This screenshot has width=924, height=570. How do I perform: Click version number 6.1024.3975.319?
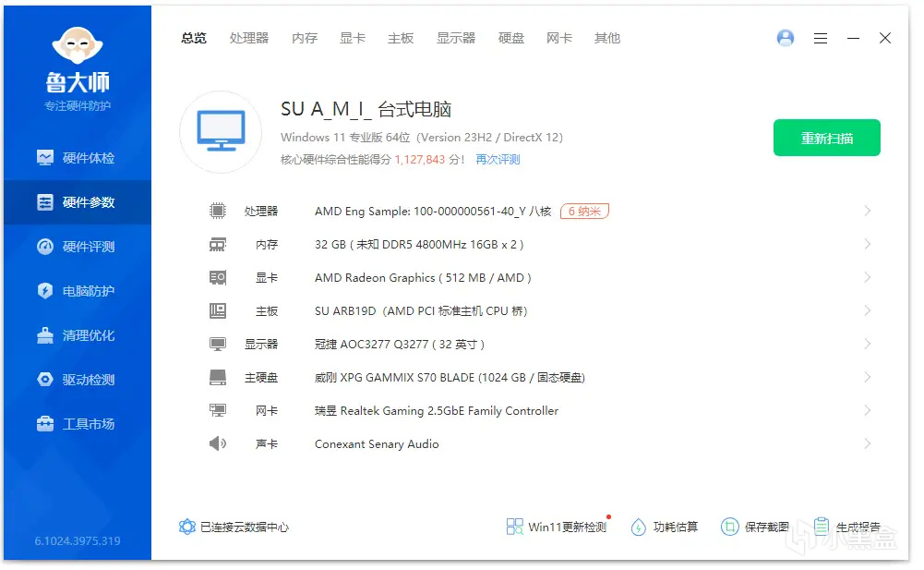pos(78,540)
